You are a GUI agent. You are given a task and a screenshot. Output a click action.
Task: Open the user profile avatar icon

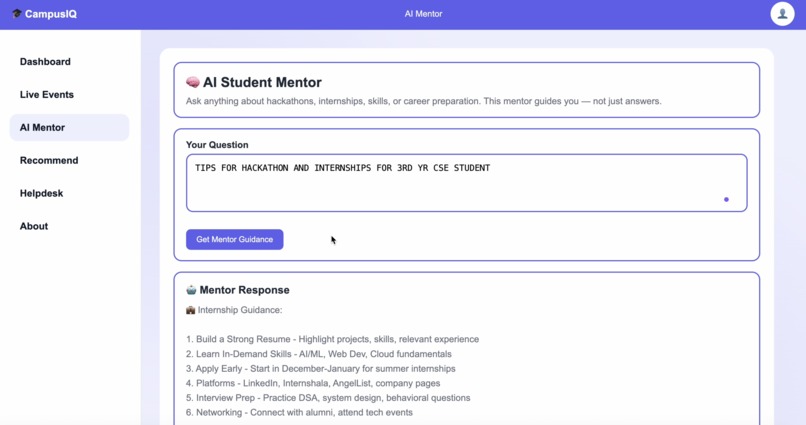(x=782, y=14)
